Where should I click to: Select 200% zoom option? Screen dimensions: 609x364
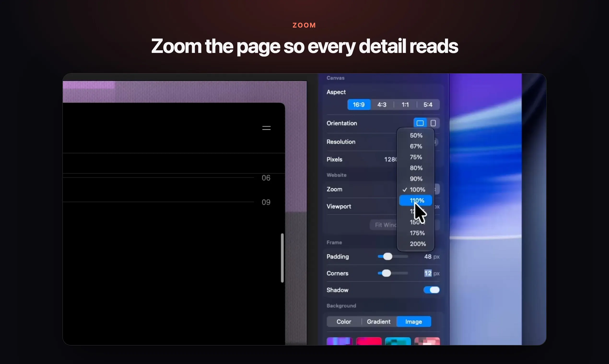point(416,244)
